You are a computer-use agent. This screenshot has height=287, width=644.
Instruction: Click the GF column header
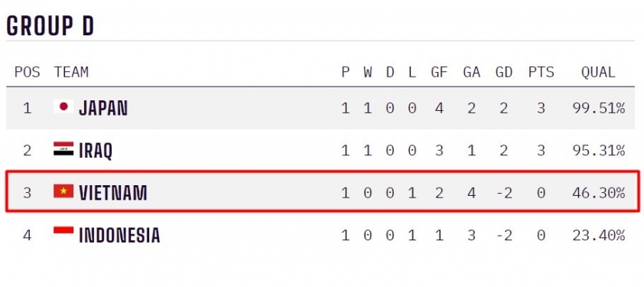point(439,73)
